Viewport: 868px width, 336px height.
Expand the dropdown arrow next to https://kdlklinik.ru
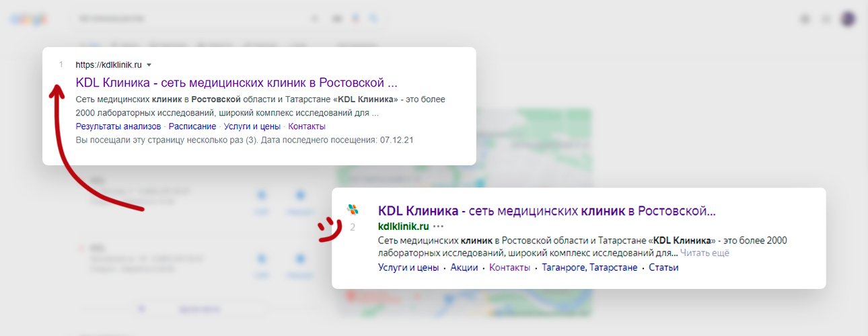pyautogui.click(x=149, y=65)
